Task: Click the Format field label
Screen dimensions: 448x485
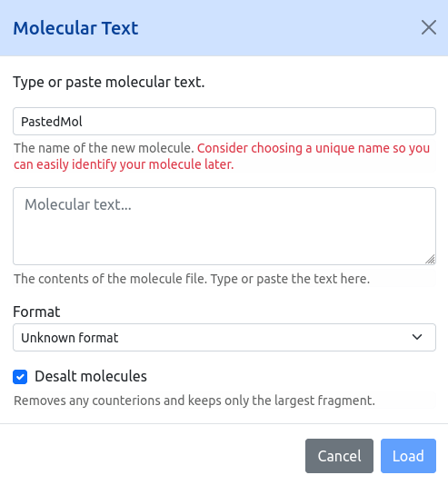Action: [36, 312]
